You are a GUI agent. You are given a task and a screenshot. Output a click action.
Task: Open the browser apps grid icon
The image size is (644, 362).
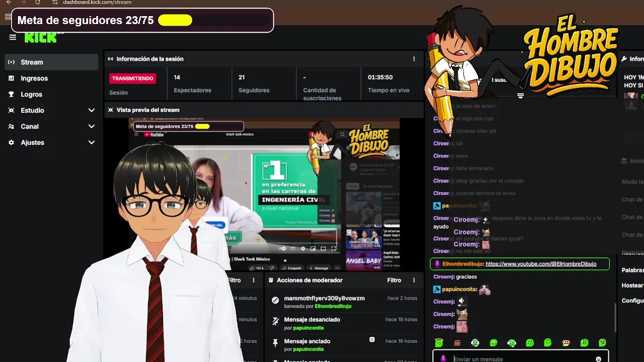tap(8, 17)
